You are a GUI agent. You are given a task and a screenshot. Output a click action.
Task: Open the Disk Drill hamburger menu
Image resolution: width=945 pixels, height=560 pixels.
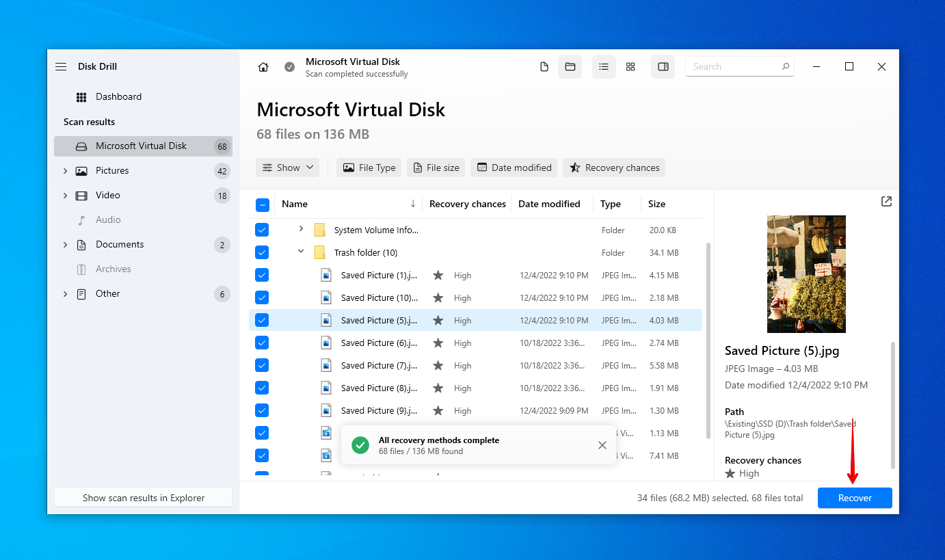pyautogui.click(x=60, y=66)
